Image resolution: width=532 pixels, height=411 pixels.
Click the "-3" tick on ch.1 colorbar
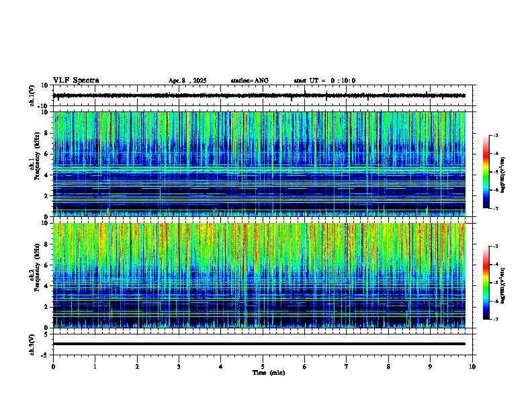point(495,135)
